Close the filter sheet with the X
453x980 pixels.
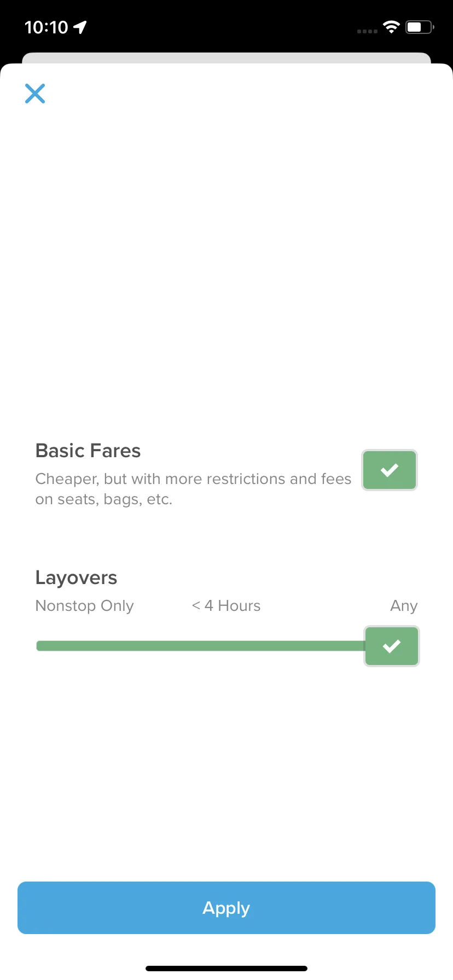(35, 94)
